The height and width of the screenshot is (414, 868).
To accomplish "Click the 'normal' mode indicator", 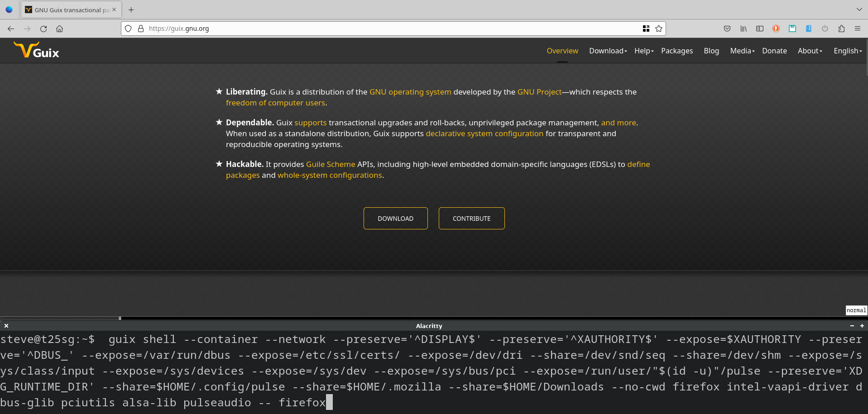I will 856,310.
